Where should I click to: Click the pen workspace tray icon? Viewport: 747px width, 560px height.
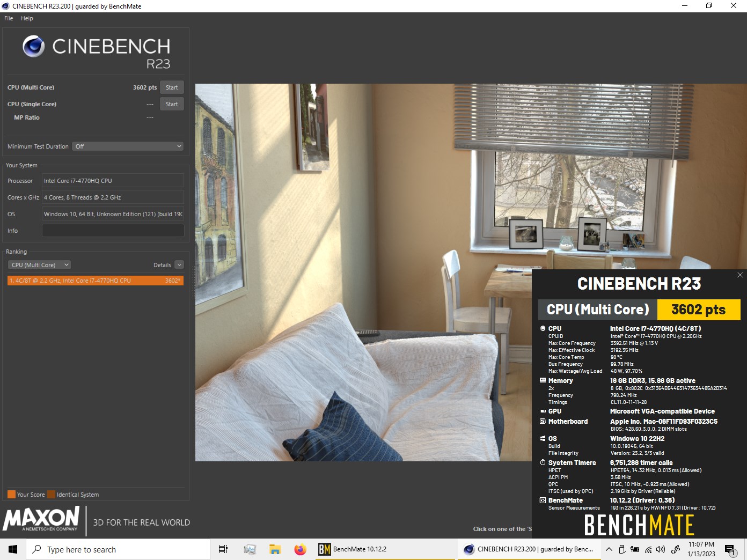676,549
